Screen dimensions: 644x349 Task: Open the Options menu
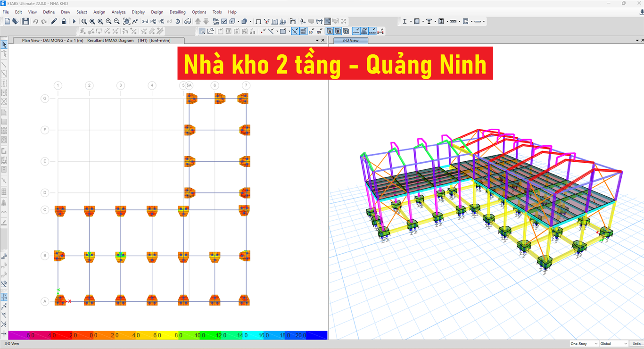(x=199, y=12)
